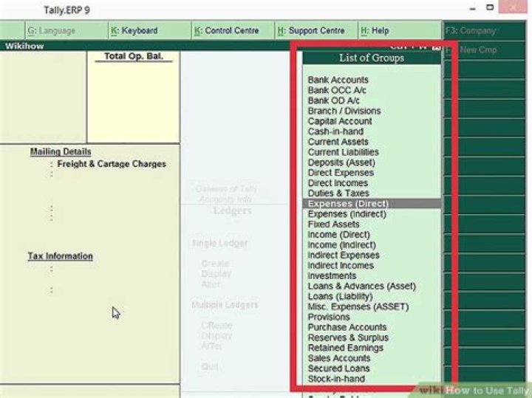This screenshot has width=532, height=398.
Task: Select Direct Incomes group
Action: click(x=338, y=183)
